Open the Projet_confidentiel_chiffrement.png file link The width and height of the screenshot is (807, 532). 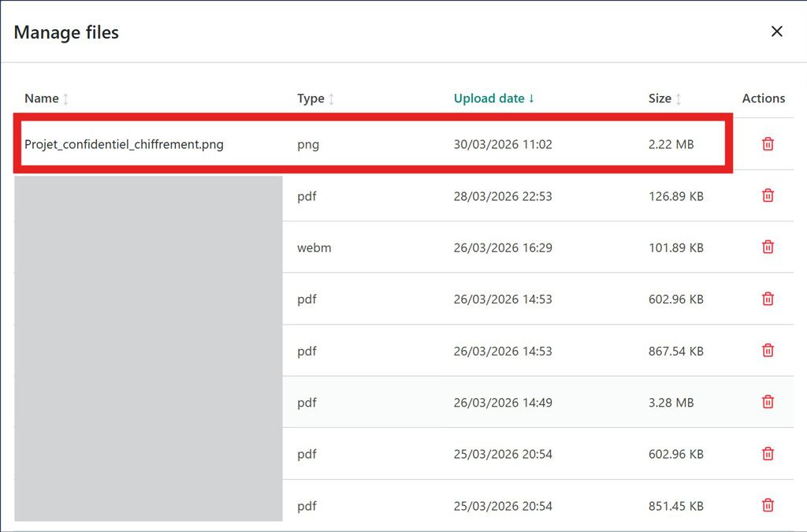[x=123, y=144]
